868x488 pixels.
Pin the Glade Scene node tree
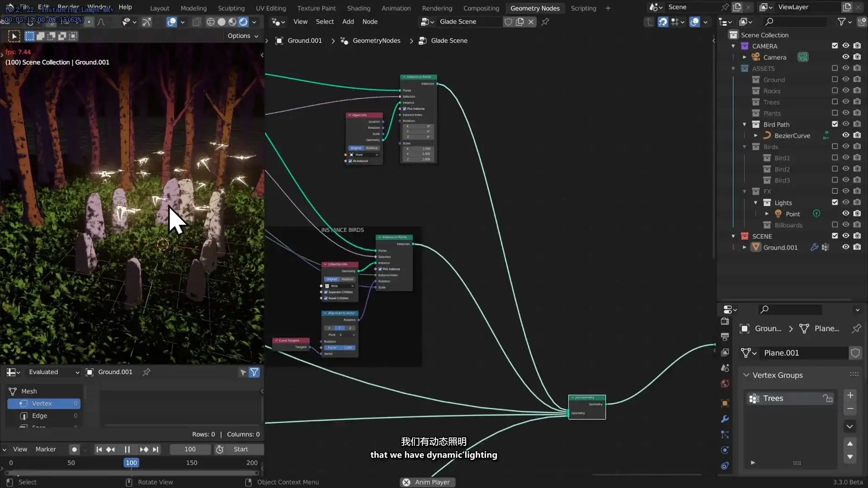pyautogui.click(x=545, y=22)
